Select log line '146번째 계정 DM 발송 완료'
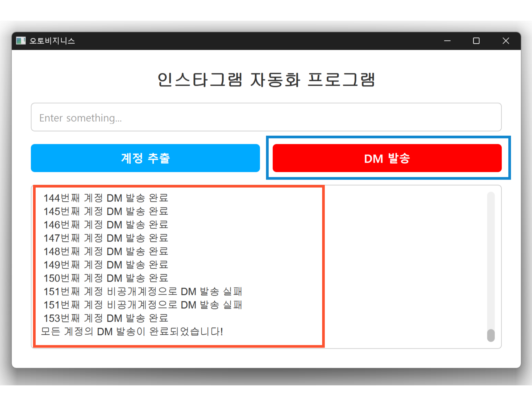 point(106,225)
